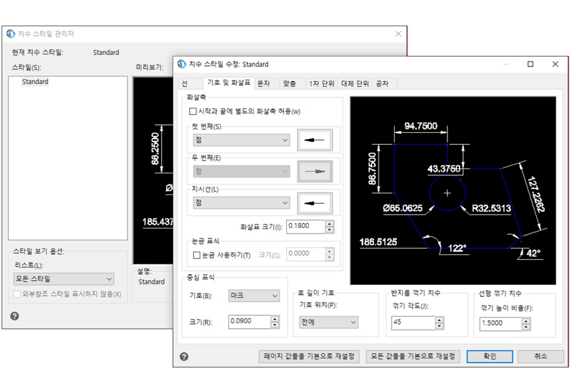Toggle the 외부참조 스타일 표시하지 않음 checkbox
Image resolution: width=570 pixels, height=392 pixels.
point(17,294)
